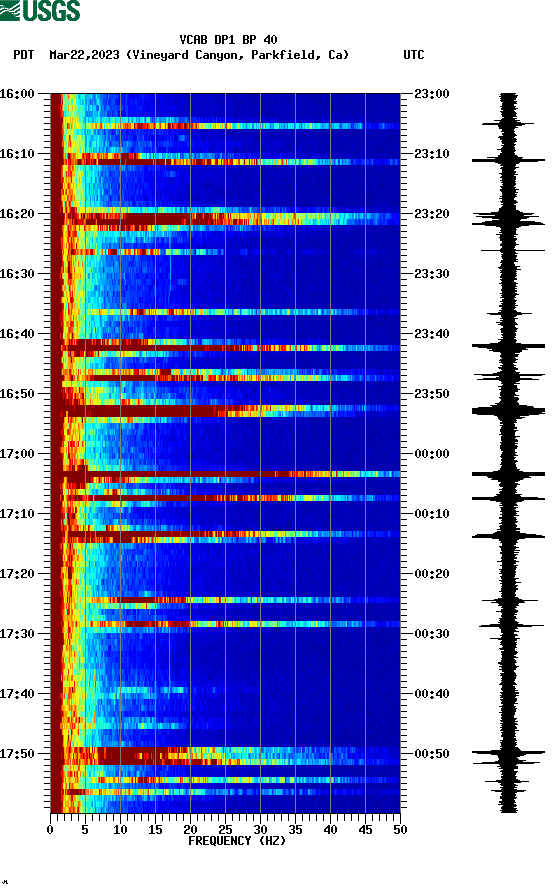This screenshot has height=893, width=552.
Task: Click the 50 Hz frequency tick label
Action: point(400,830)
